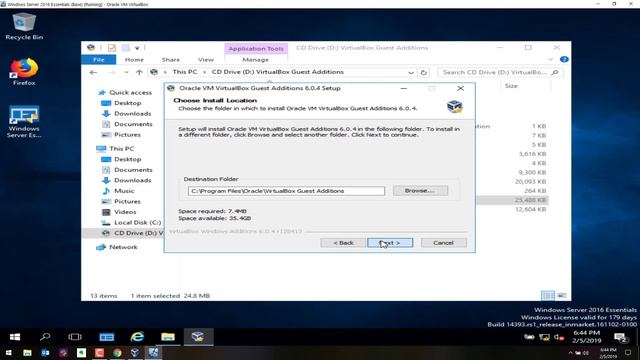Click Back in the Guest Additions setup

343,243
